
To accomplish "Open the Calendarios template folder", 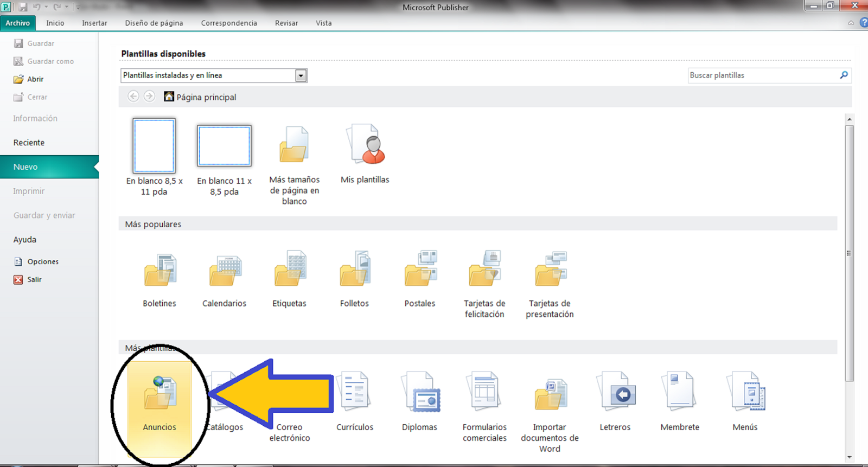I will pyautogui.click(x=224, y=279).
